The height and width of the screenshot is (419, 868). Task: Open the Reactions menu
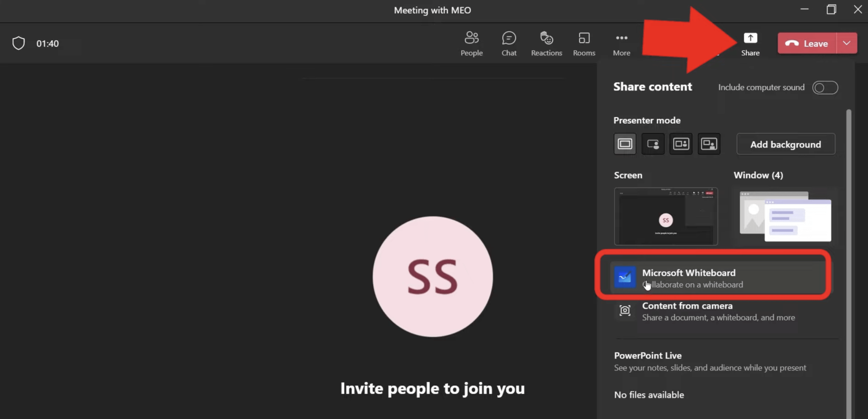coord(546,43)
